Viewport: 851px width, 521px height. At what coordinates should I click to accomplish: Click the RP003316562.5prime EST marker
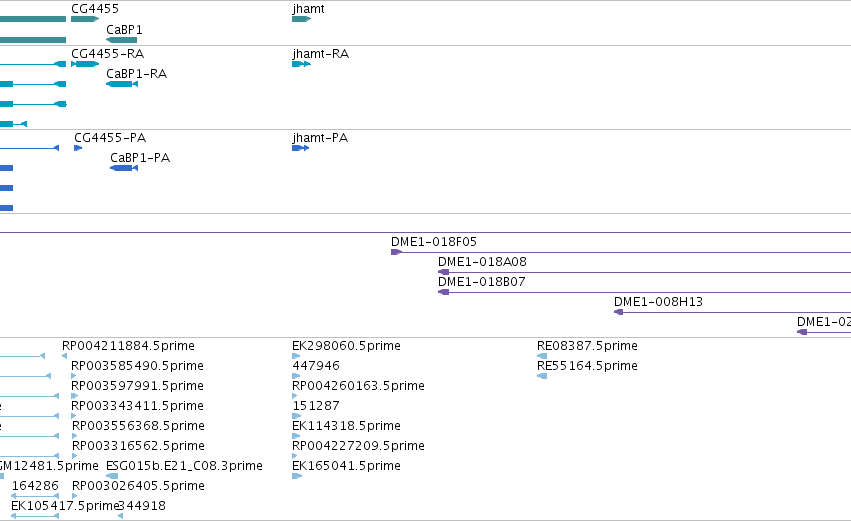[x=74, y=456]
